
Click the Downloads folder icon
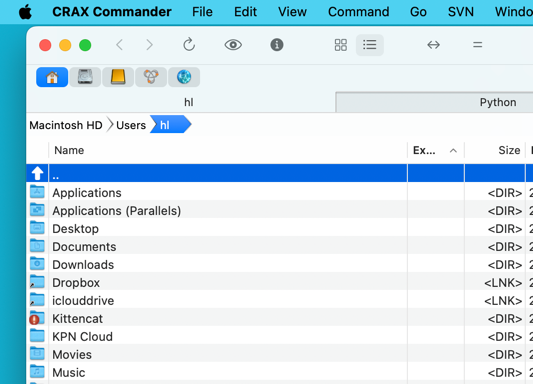coord(37,264)
